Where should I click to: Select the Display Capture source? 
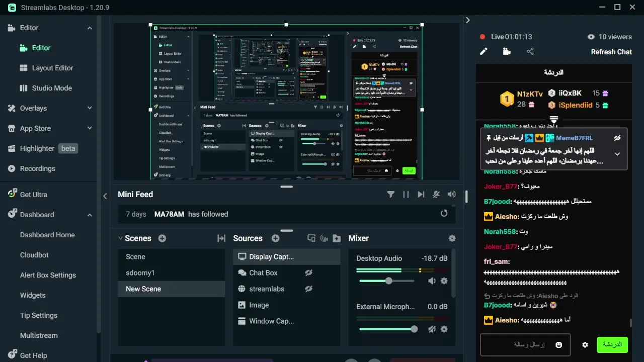pyautogui.click(x=287, y=256)
